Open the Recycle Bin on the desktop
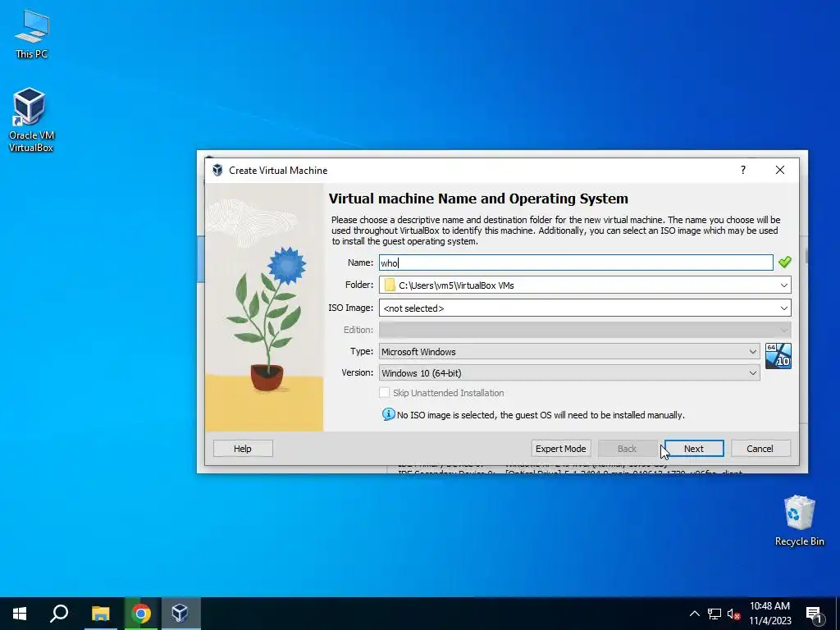 pos(799,520)
